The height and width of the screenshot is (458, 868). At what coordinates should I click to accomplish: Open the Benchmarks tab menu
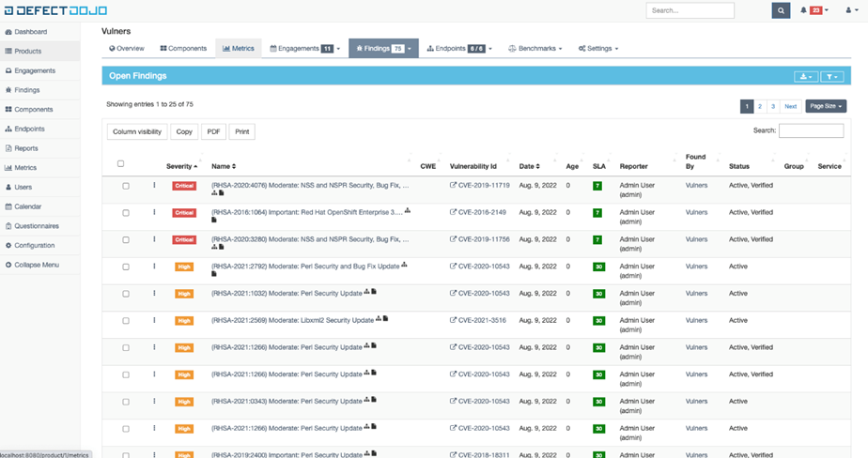(535, 48)
